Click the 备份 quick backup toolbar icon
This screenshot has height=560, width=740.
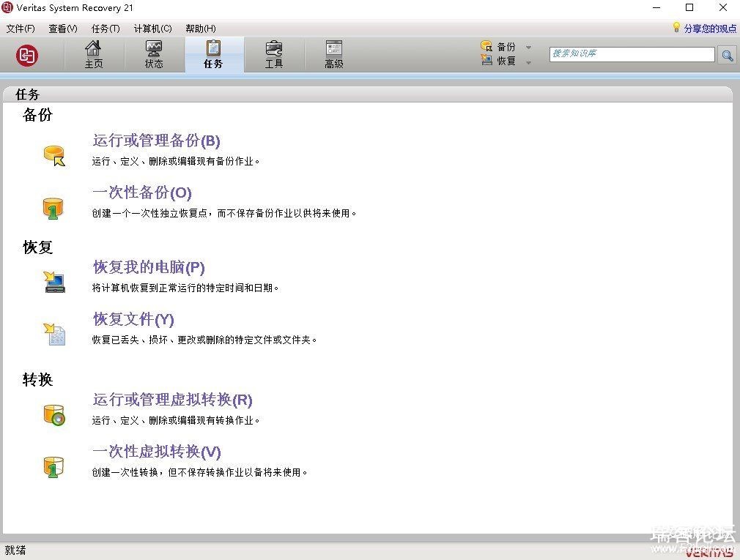click(486, 46)
